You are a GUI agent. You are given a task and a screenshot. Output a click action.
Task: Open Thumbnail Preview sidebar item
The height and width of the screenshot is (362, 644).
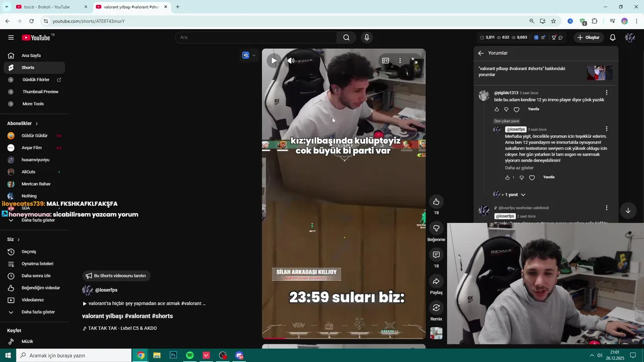34,92
